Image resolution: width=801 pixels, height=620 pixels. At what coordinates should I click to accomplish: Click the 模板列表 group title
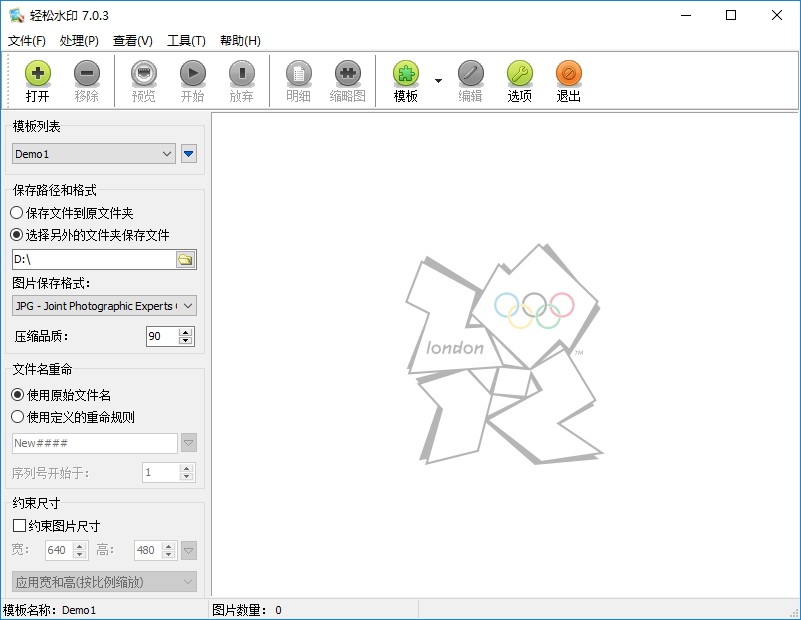[x=36, y=126]
